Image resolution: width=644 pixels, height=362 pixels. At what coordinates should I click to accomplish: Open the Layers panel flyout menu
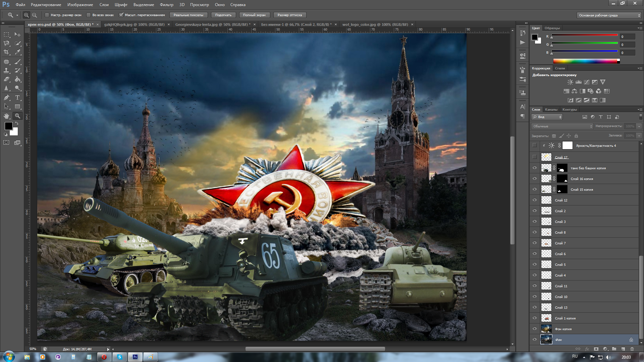click(x=640, y=110)
